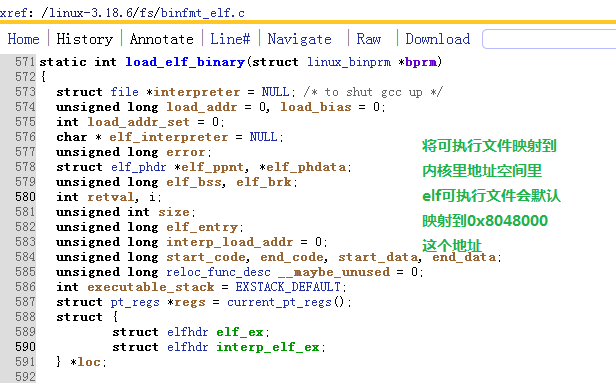Select the error variable
Screen dimensions: 616x383
pos(186,152)
